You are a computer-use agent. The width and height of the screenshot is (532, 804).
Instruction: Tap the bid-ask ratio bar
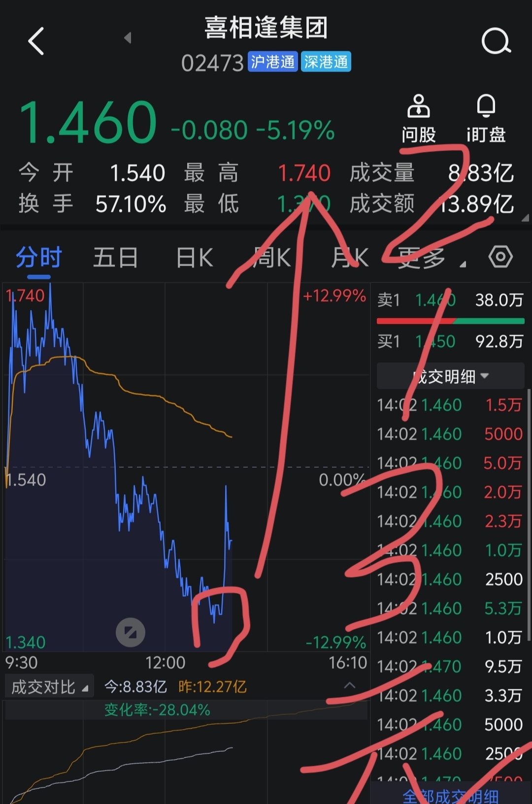[x=450, y=321]
